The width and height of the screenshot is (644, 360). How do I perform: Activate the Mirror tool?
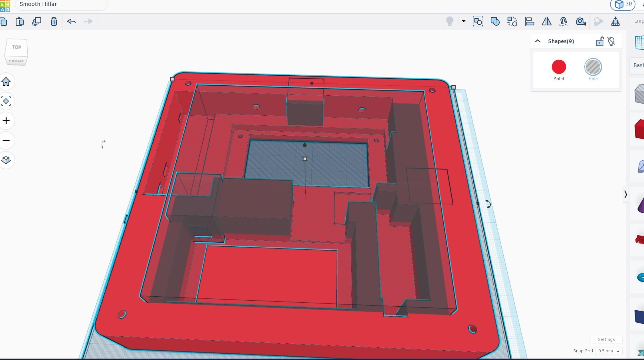click(x=547, y=21)
